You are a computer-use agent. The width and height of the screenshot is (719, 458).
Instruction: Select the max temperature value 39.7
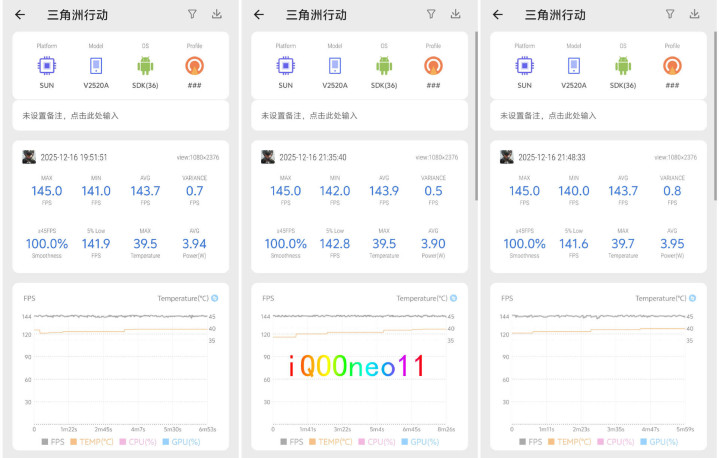click(x=623, y=243)
